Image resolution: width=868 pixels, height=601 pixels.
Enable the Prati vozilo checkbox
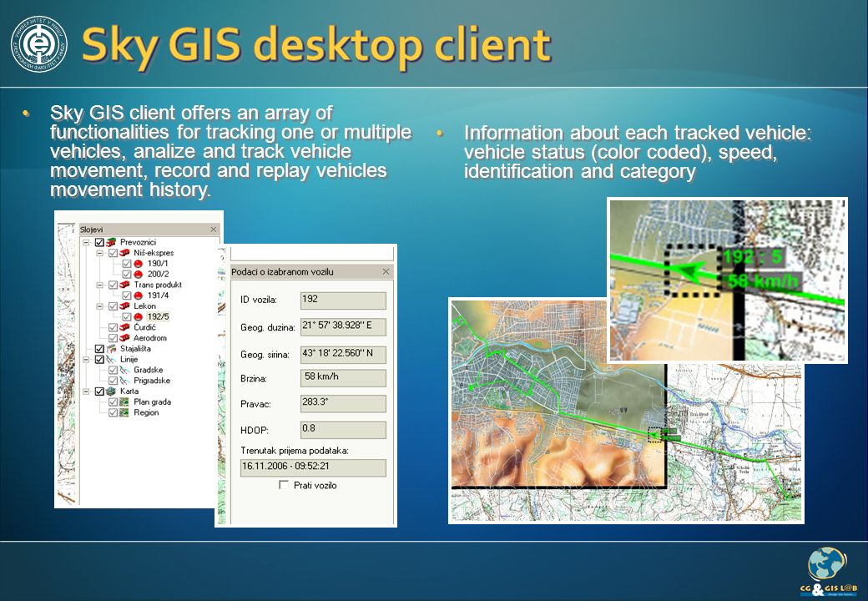tap(284, 485)
